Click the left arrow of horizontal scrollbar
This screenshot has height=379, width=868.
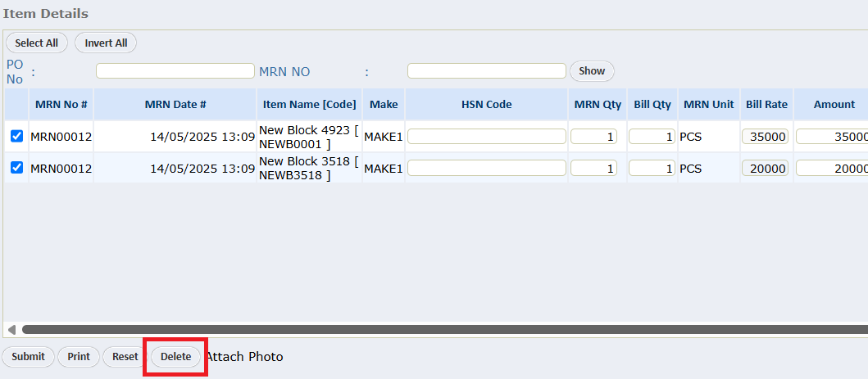11,329
